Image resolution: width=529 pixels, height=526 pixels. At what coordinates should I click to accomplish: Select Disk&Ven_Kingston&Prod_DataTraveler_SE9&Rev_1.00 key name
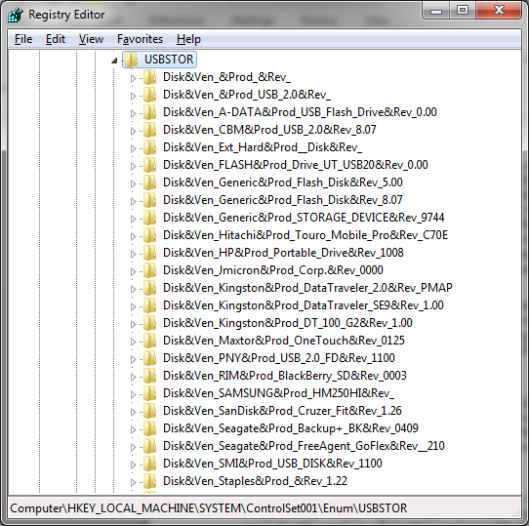(303, 305)
